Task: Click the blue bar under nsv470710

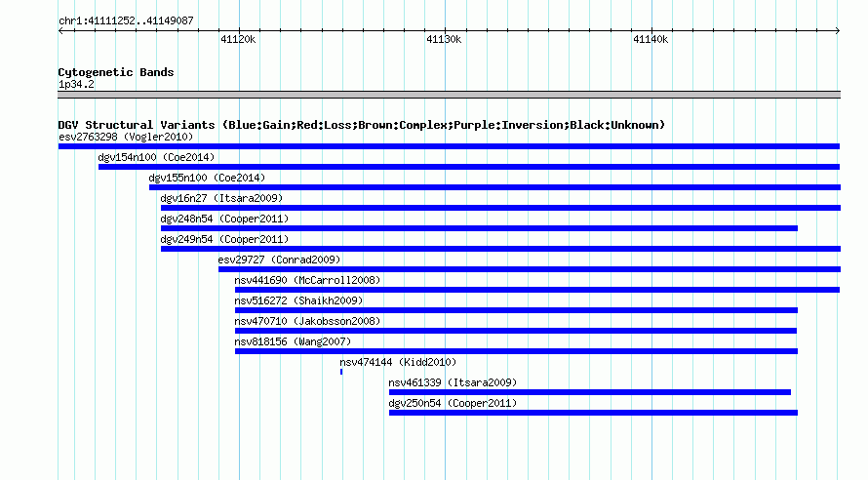Action: [516, 331]
